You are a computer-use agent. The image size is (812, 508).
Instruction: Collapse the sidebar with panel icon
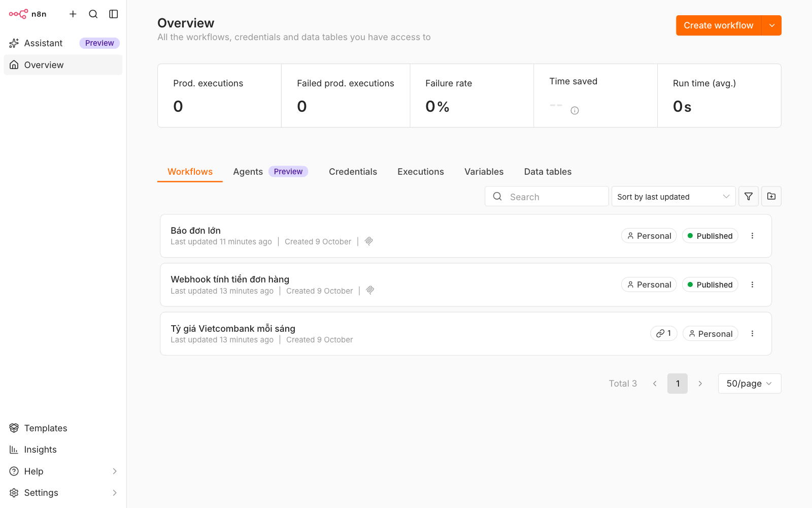pos(114,14)
